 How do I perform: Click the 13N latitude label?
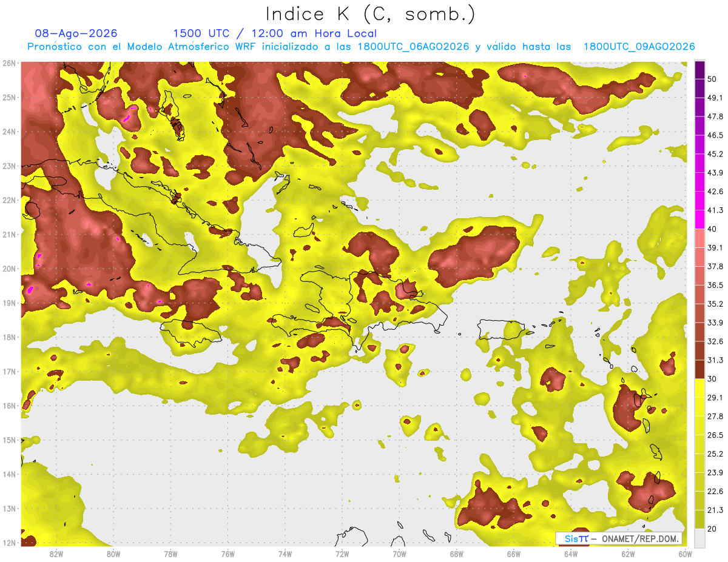tap(8, 509)
